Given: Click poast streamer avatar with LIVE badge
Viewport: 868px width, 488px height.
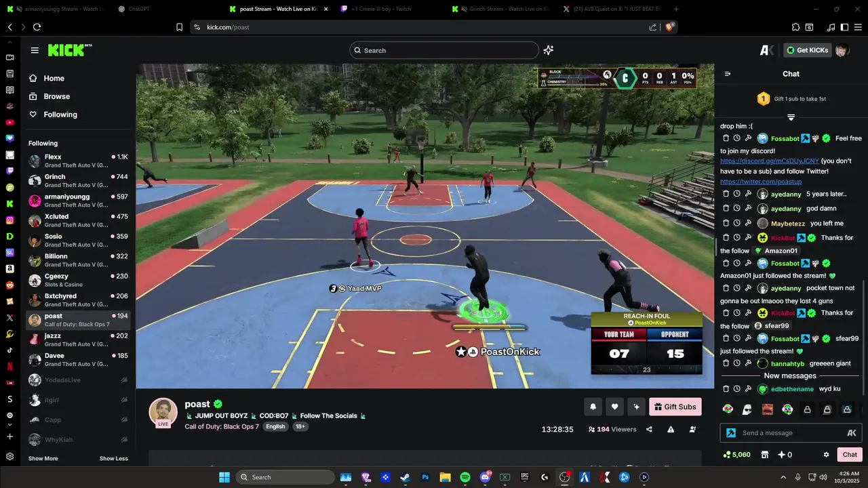Looking at the screenshot, I should click(163, 413).
